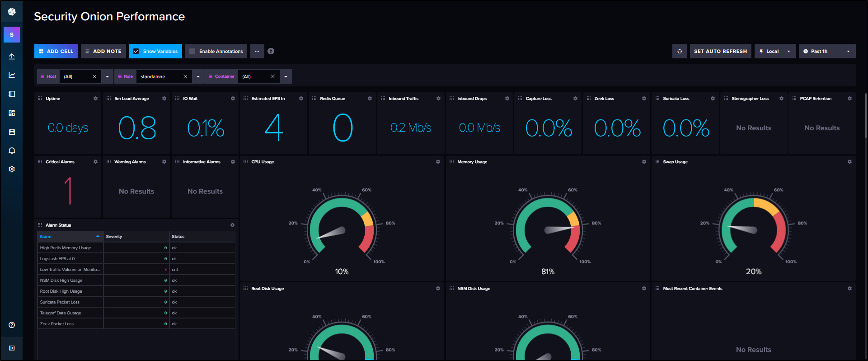Image resolution: width=868 pixels, height=361 pixels.
Task: Open Tasks calendar icon in the sidebar
Action: point(12,132)
